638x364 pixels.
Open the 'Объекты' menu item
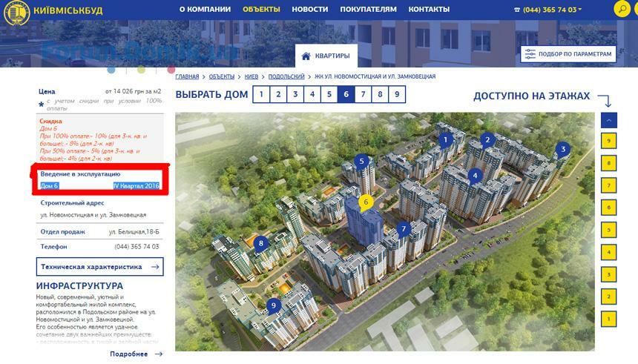point(261,10)
